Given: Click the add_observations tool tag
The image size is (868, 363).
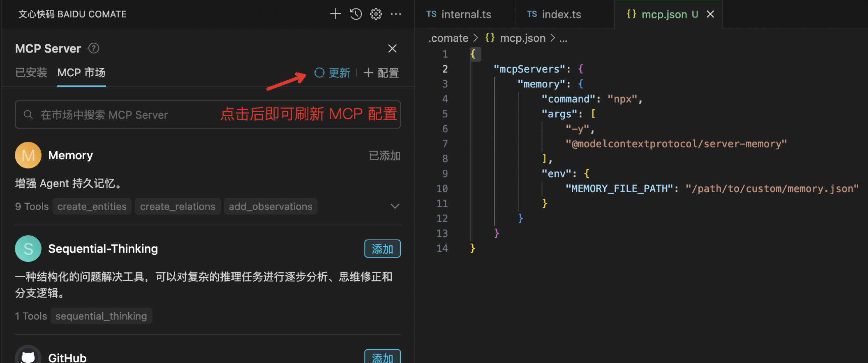Looking at the screenshot, I should tap(270, 206).
